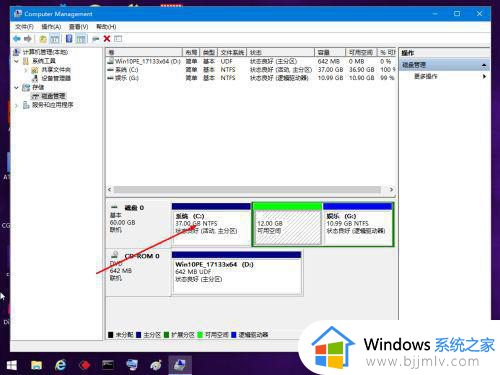This screenshot has height=375, width=500.
Task: Click the blue Help toolbar icon
Action: tap(69, 39)
